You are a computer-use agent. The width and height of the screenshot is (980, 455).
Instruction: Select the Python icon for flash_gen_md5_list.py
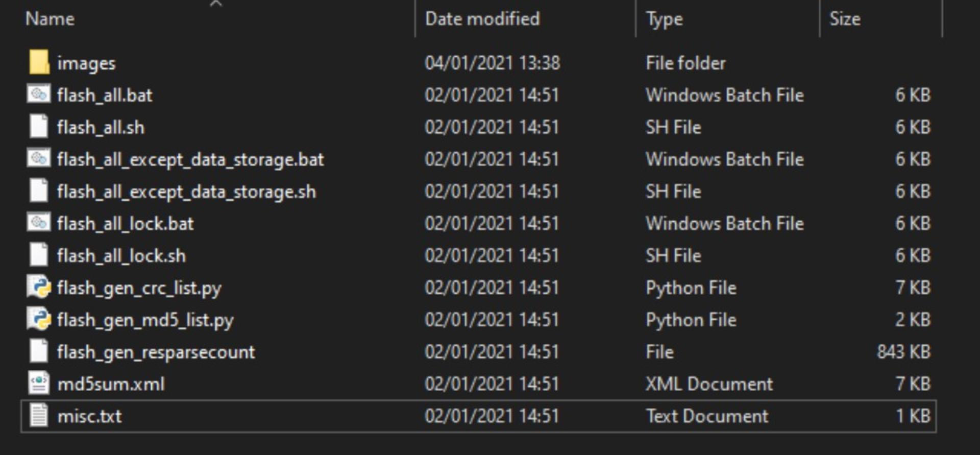click(x=39, y=319)
